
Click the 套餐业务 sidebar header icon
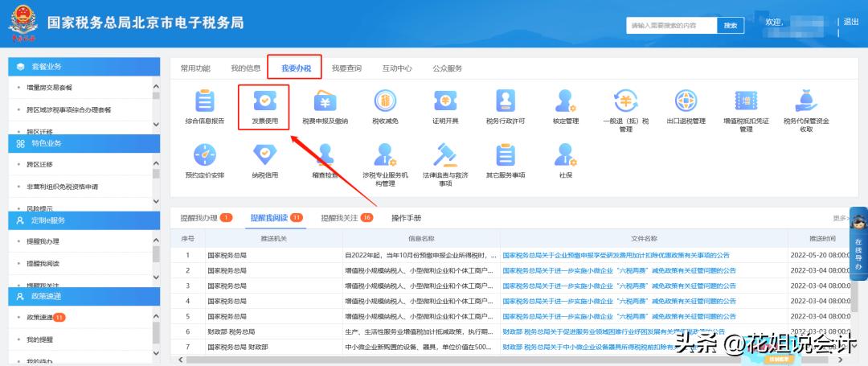point(20,67)
